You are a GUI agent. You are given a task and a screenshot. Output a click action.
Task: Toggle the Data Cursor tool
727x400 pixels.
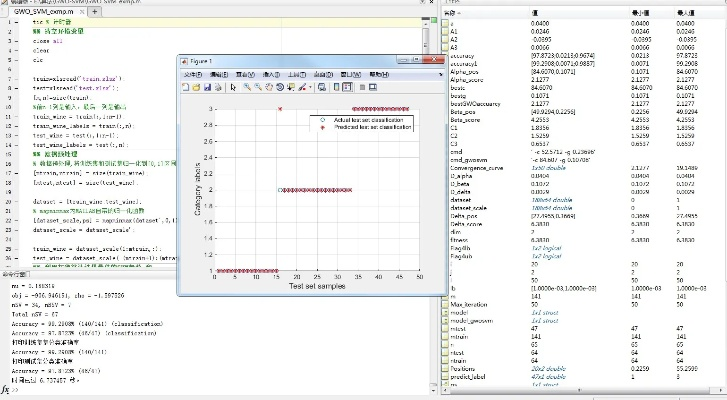(291, 87)
